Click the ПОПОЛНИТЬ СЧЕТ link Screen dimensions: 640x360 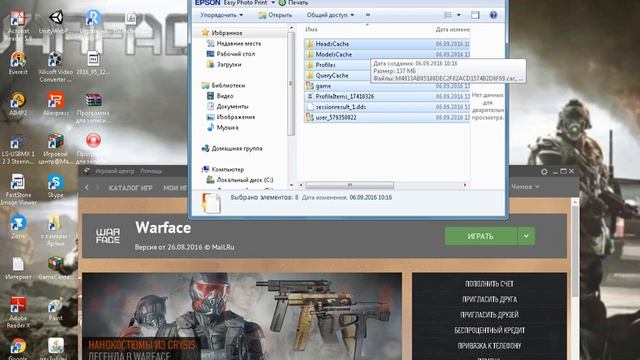489,284
